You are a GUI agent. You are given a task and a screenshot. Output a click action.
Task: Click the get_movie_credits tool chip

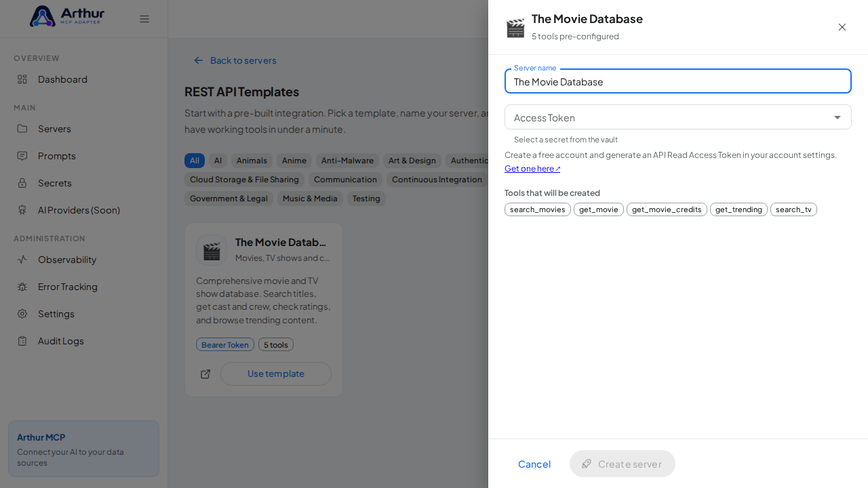(x=667, y=209)
